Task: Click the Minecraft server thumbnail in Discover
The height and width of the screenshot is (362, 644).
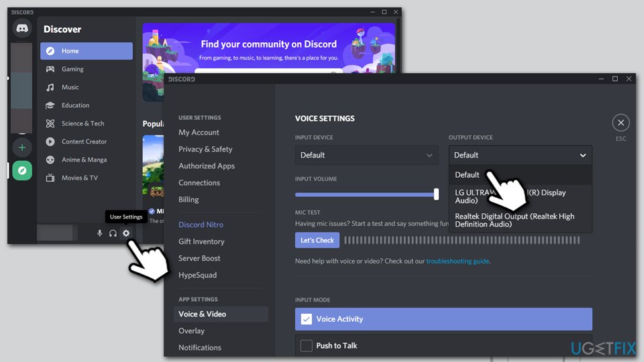Action: tap(153, 166)
